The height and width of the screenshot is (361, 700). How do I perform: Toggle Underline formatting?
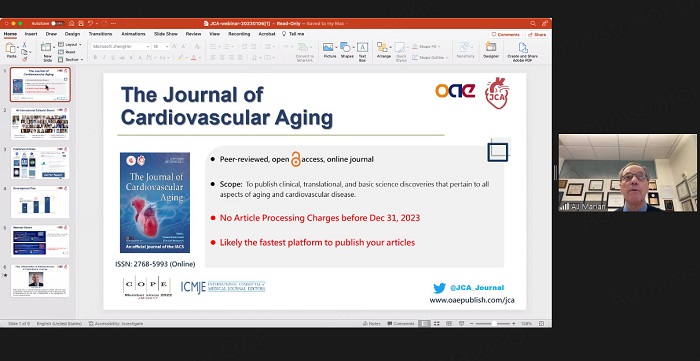(x=112, y=58)
